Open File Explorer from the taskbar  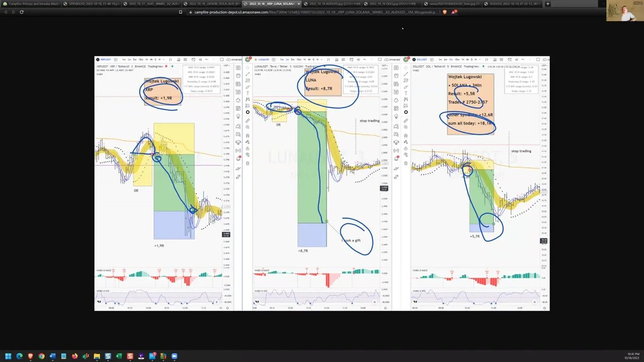coord(97,356)
